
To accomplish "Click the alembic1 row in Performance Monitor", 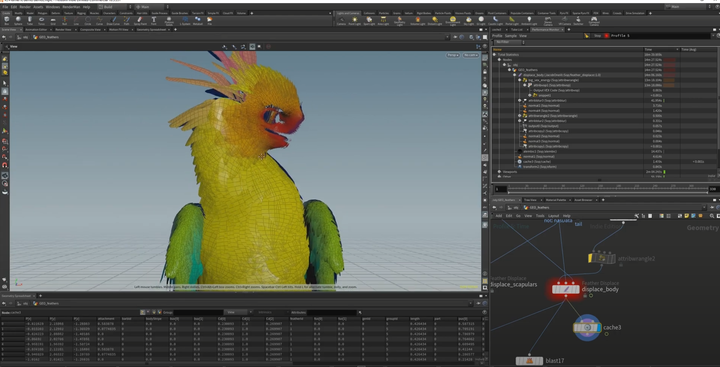I will click(x=604, y=151).
